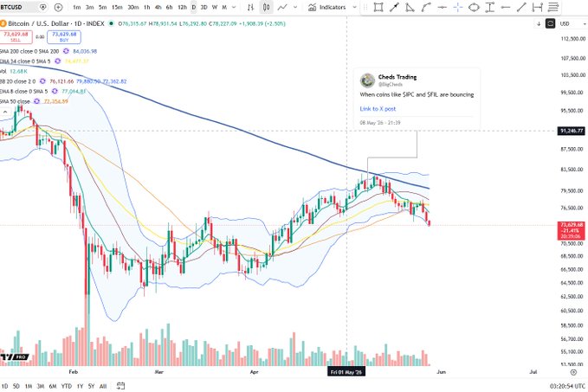Switch to the 30m timeframe
The height and width of the screenshot is (392, 588).
(133, 7)
